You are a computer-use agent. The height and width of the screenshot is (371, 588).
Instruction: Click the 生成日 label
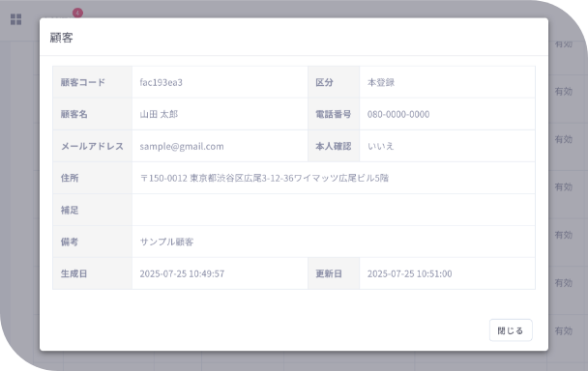73,273
